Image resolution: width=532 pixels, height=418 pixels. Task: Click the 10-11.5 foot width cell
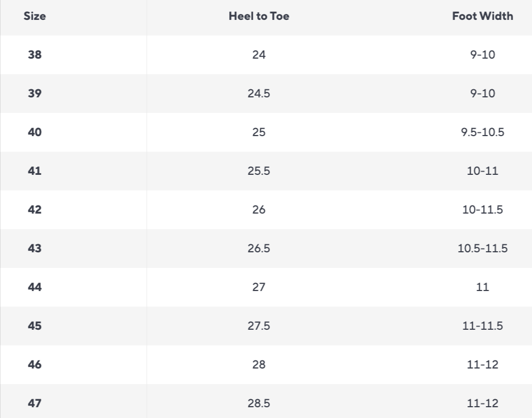[x=483, y=210]
